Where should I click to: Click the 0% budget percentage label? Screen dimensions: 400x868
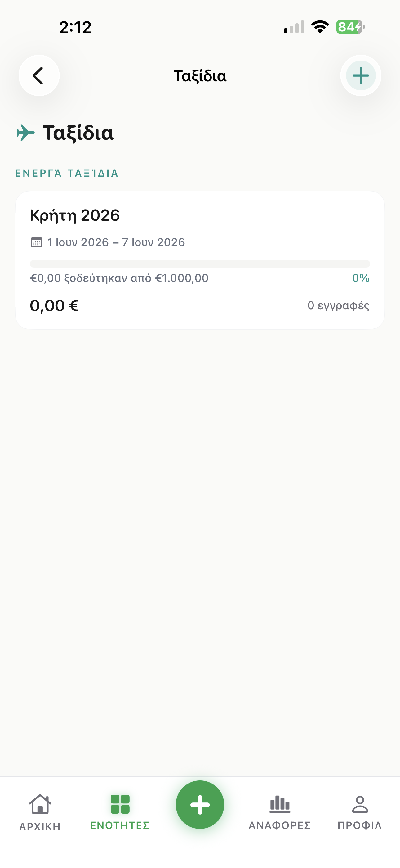[361, 278]
